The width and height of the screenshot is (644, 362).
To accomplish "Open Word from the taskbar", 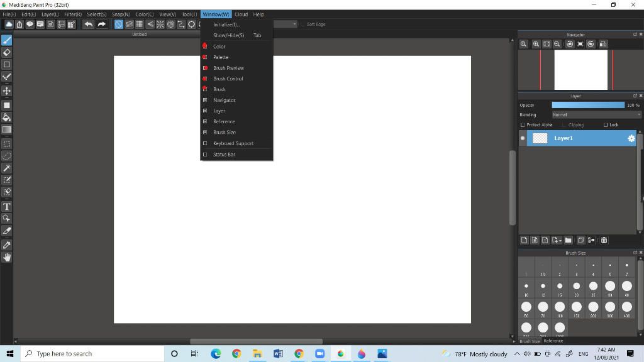I will point(278,354).
